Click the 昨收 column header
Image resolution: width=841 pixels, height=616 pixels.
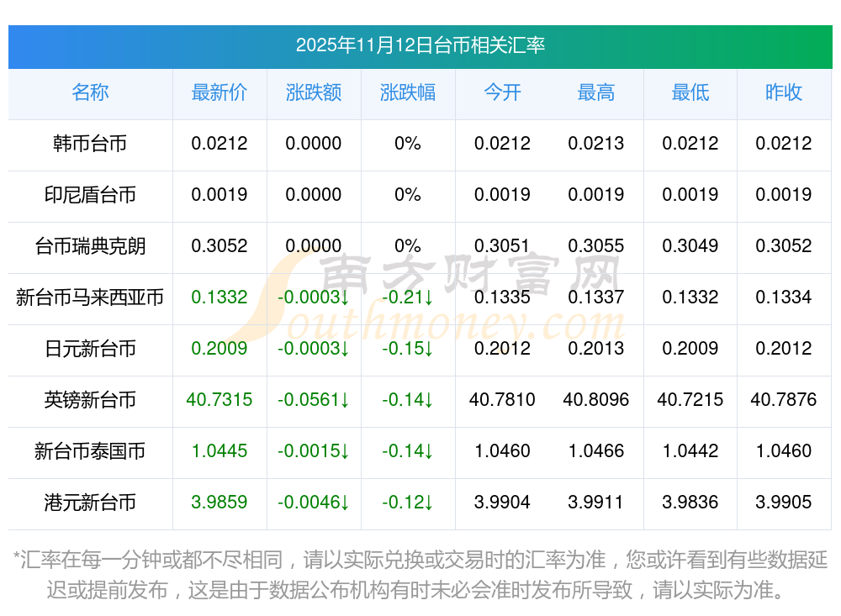pos(784,93)
